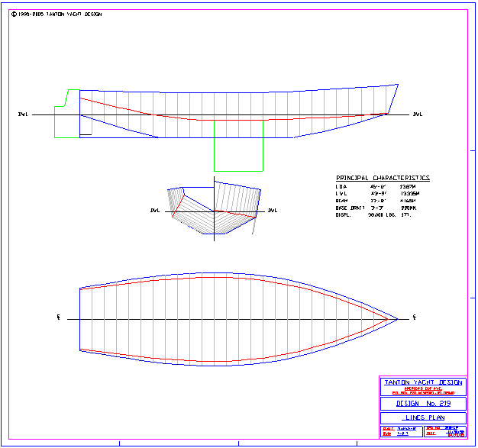Click the right centerline symbol on plan view
The width and height of the screenshot is (478, 448).
[415, 317]
